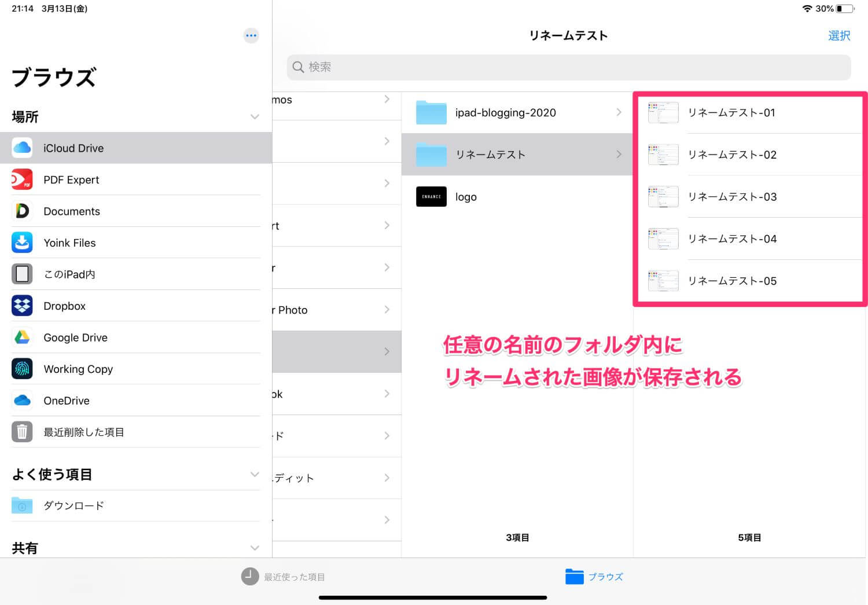Choose the Google Drive location label
868x605 pixels.
pos(75,338)
